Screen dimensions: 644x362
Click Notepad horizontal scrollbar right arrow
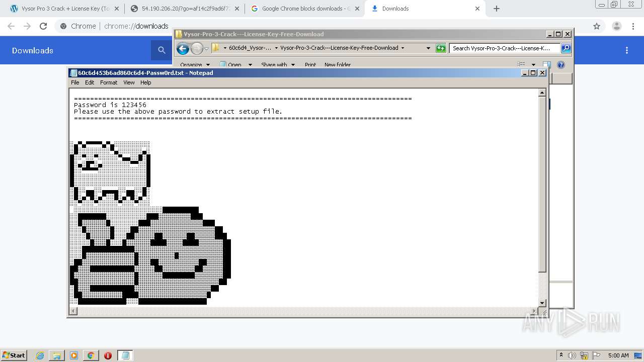(534, 311)
